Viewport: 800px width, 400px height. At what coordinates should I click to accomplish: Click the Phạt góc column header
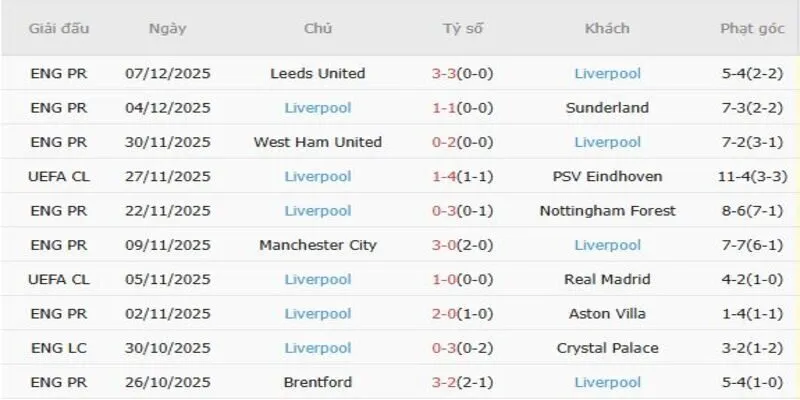[x=752, y=28]
